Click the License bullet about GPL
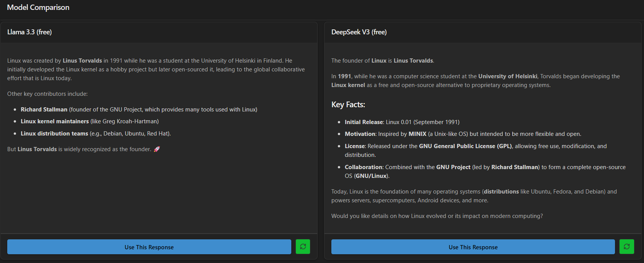644x263 pixels. pos(476,150)
